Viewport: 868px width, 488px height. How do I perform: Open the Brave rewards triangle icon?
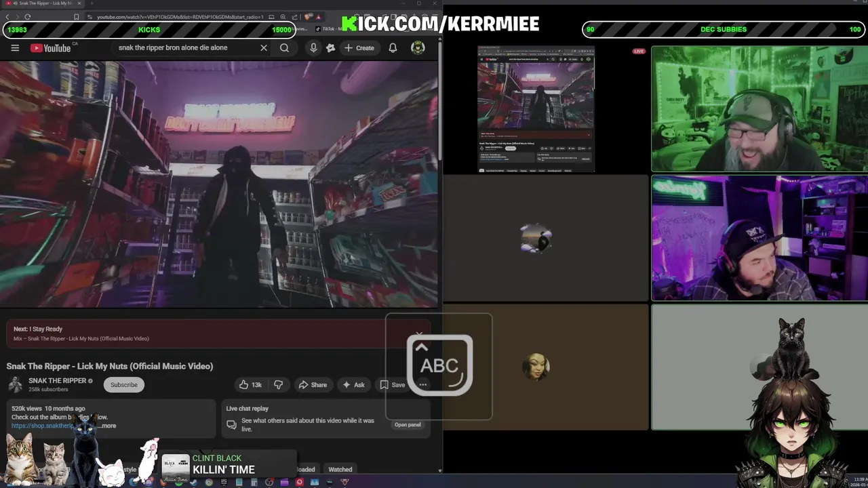pos(319,17)
